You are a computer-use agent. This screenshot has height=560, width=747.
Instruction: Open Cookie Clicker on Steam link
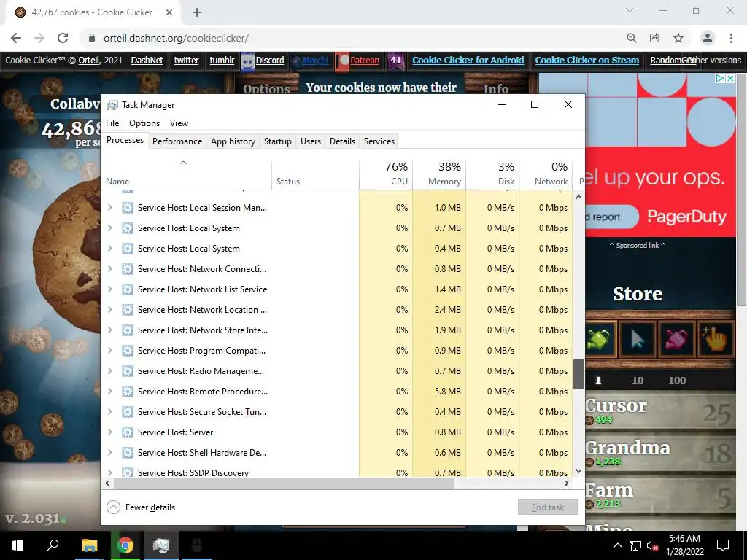587,61
